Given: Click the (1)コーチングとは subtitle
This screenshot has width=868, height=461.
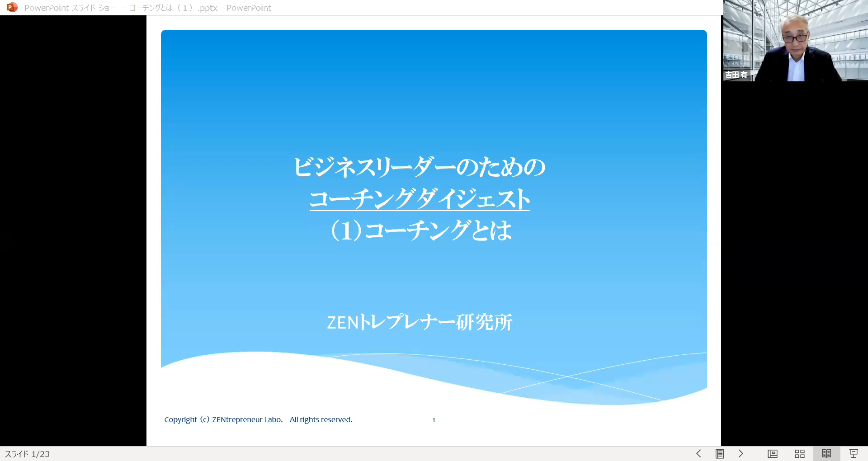Looking at the screenshot, I should click(421, 230).
